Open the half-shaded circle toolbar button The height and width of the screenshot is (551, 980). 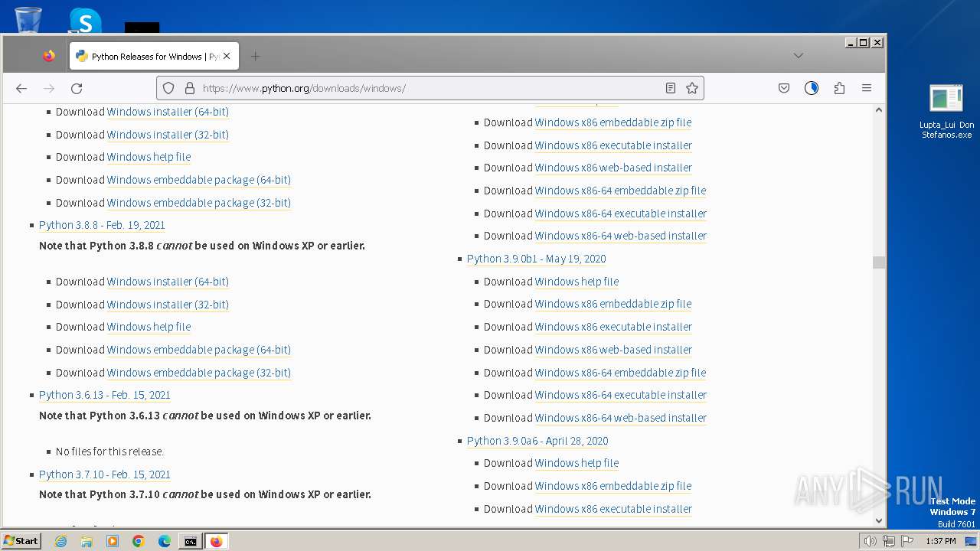coord(812,88)
